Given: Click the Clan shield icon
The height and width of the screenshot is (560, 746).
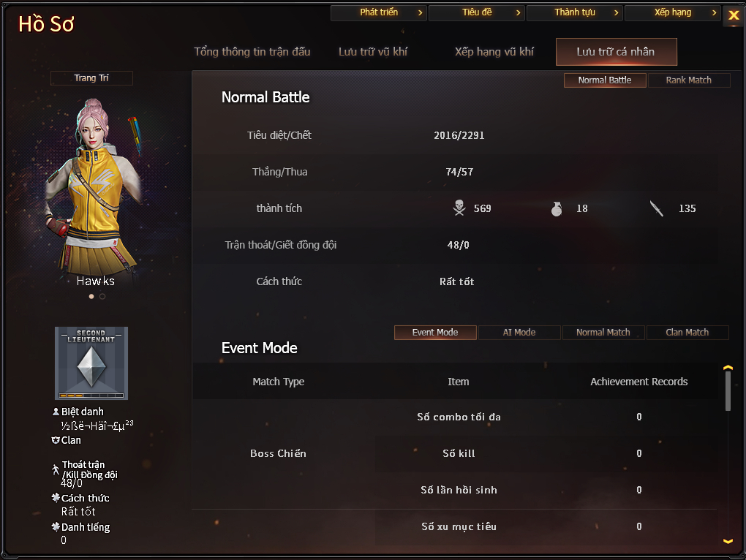Looking at the screenshot, I should tap(56, 440).
